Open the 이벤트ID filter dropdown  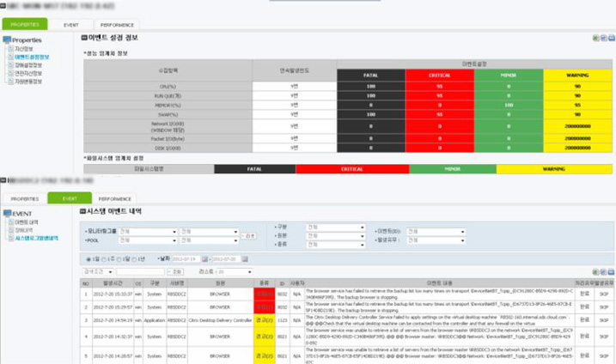pyautogui.click(x=436, y=232)
